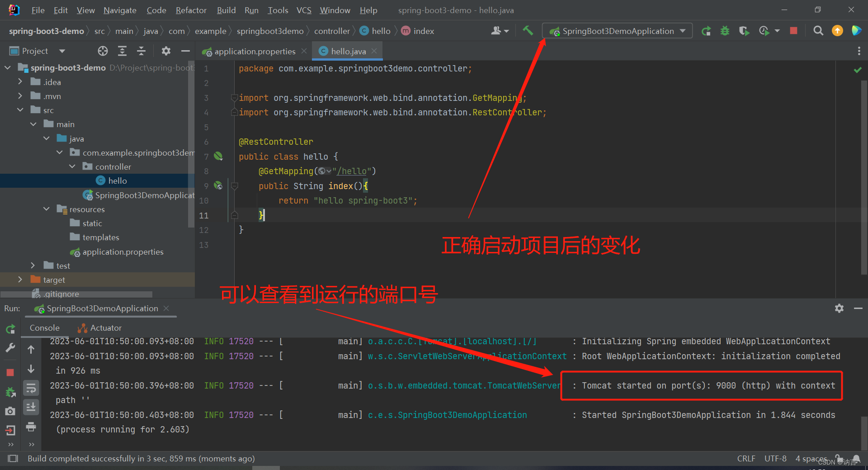The image size is (868, 470).
Task: Rerun SpringBoot3DemoApplication from the main toolbar
Action: click(x=706, y=31)
